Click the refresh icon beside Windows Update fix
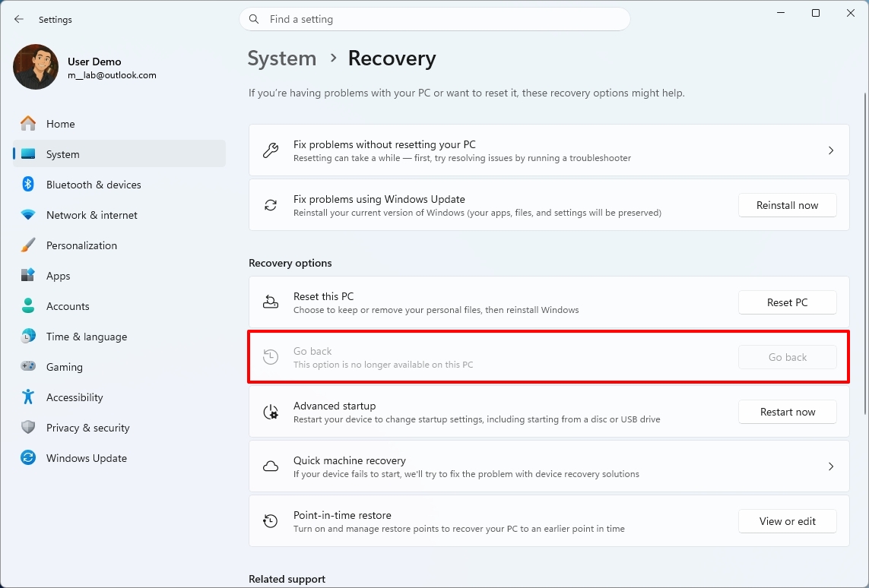Screen dimensions: 869x588 point(271,205)
